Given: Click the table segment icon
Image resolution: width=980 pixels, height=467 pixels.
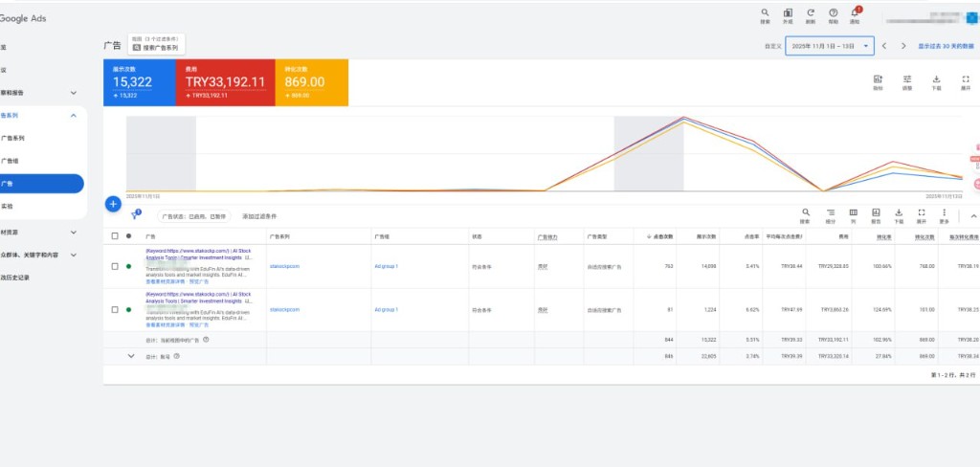Looking at the screenshot, I should 830,215.
